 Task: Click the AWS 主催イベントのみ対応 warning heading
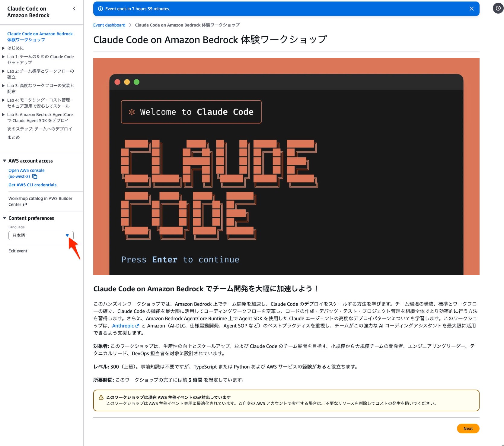click(x=168, y=397)
